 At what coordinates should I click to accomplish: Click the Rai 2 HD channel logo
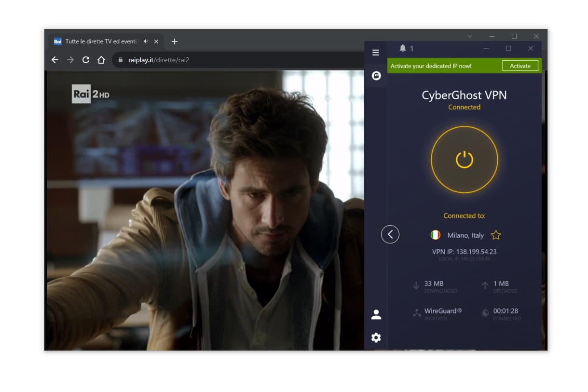(x=91, y=94)
